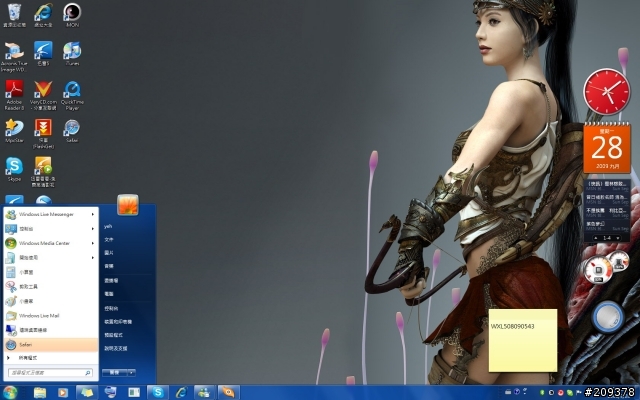Image resolution: width=640 pixels, height=400 pixels.
Task: Click the Start menu search programs field
Action: (50, 373)
